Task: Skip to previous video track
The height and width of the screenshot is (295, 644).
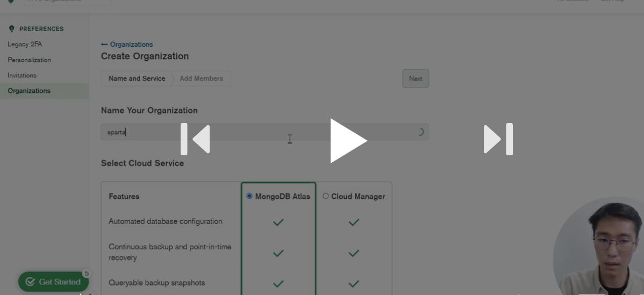Action: [196, 139]
